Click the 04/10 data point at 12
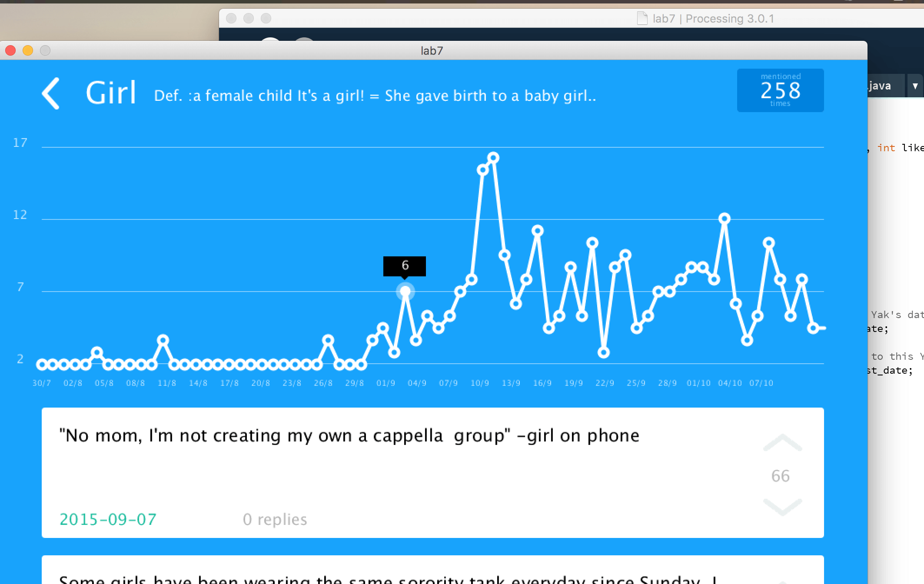 [724, 219]
